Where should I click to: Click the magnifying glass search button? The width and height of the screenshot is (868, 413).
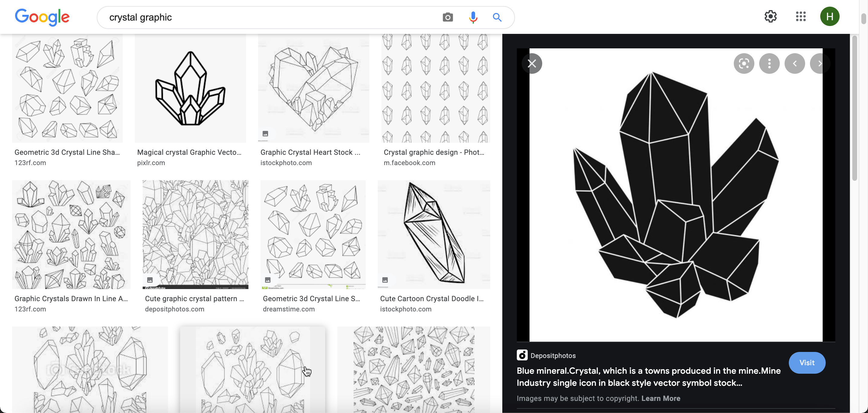[497, 17]
